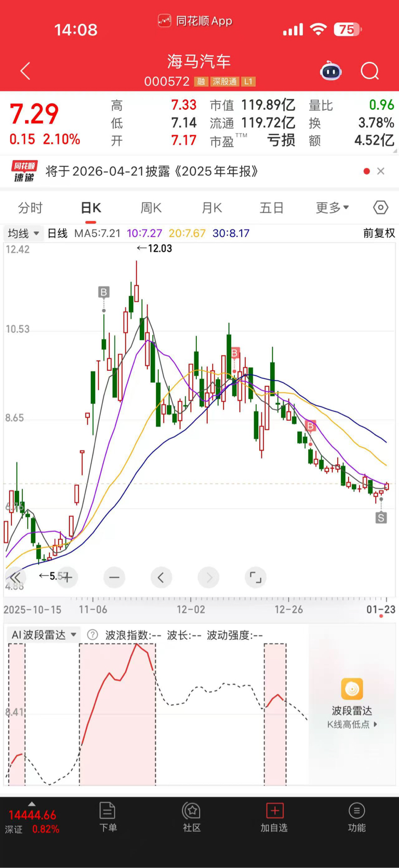Open the 同花顺速递 news logo

24,171
